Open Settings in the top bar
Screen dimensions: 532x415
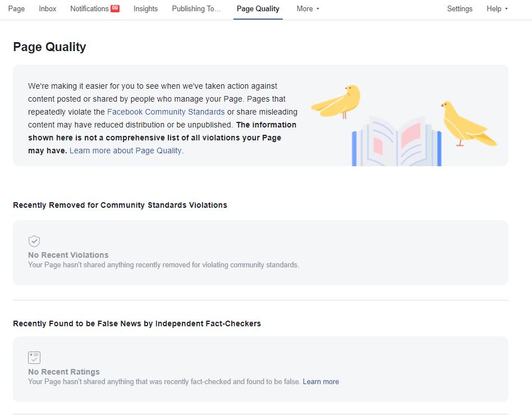point(460,9)
